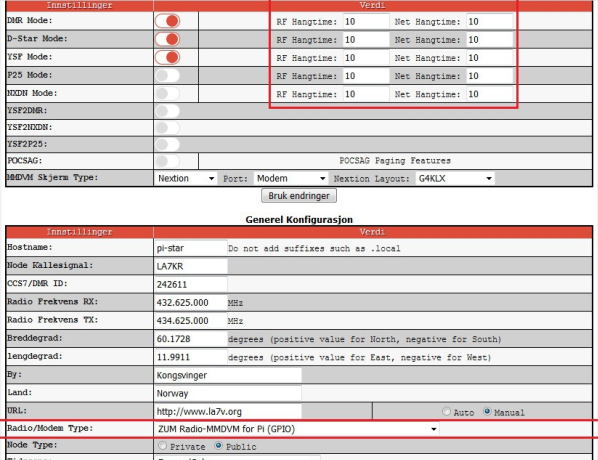
Task: Click the Bruk endringer button
Action: [x=299, y=196]
